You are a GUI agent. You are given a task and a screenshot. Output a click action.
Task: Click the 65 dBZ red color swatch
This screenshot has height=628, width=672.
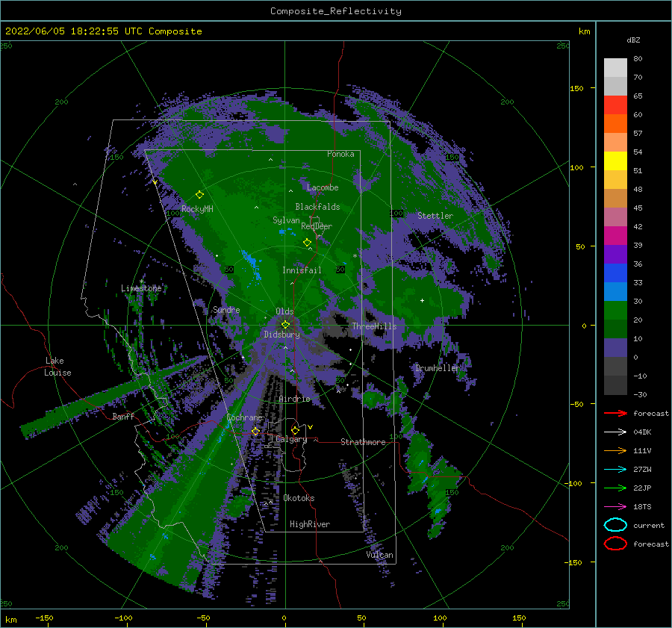point(615,105)
